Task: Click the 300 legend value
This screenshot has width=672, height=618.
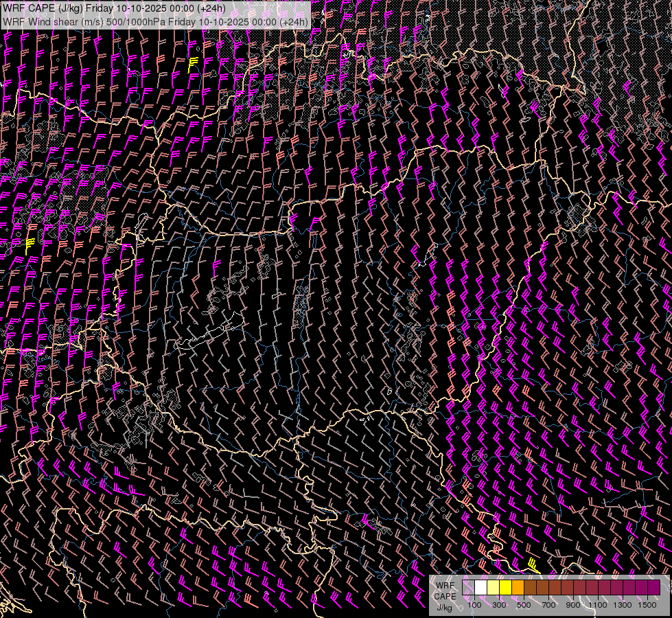Action: pos(499,605)
